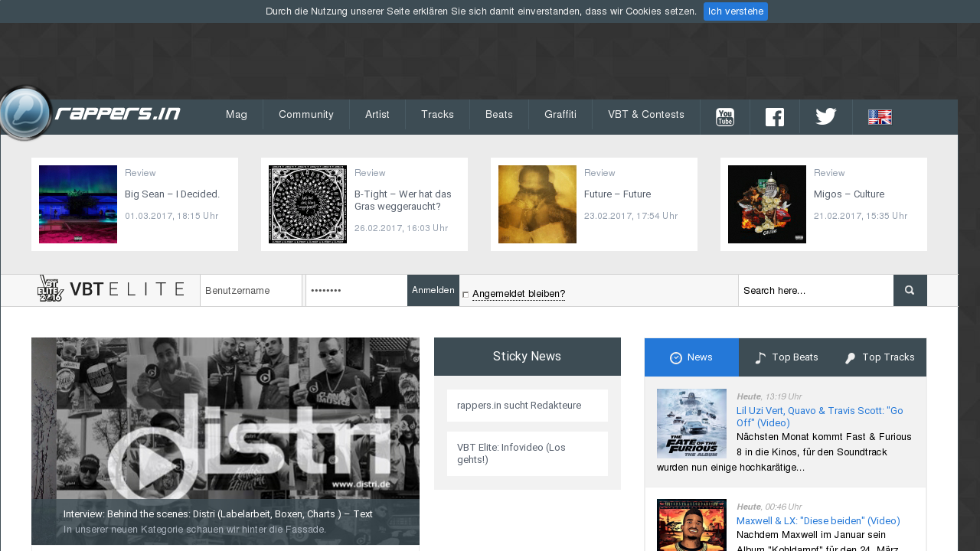This screenshot has width=980, height=551.
Task: Click the 01.03.2017, 18:15 Uhr date
Action: tap(172, 217)
